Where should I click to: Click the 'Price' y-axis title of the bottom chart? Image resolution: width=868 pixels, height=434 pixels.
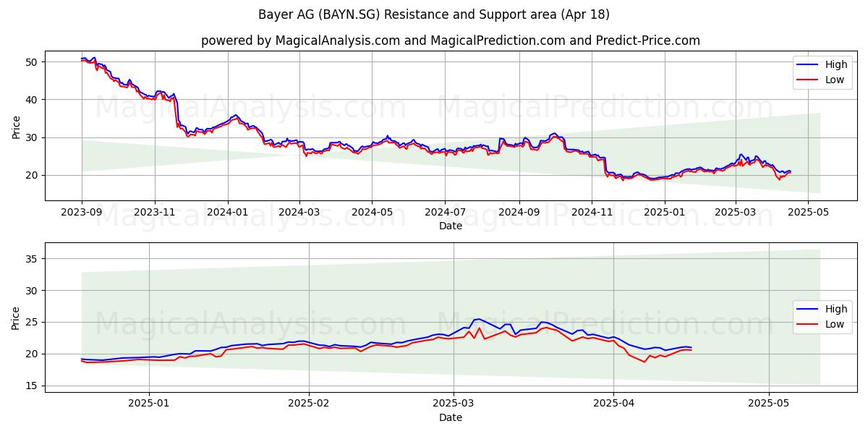pyautogui.click(x=16, y=318)
